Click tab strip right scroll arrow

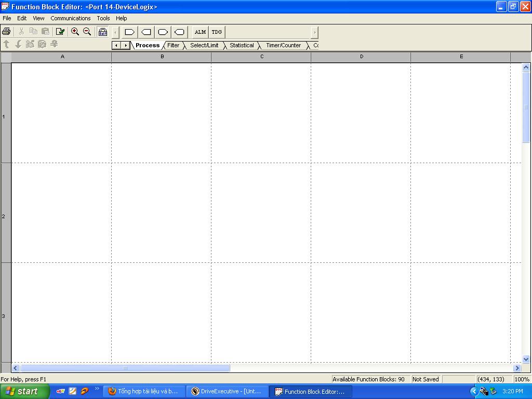tap(126, 45)
